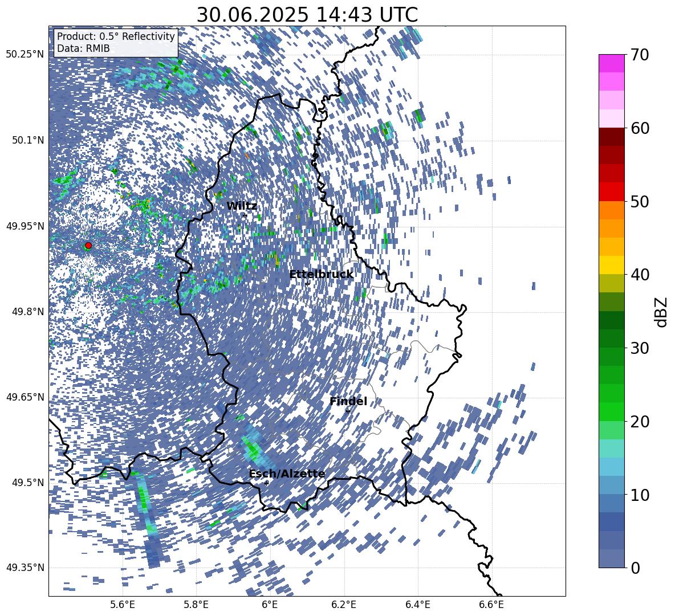Image resolution: width=675 pixels, height=616 pixels.
Task: Click the light cyan colorbar segment near 15
Action: click(611, 448)
